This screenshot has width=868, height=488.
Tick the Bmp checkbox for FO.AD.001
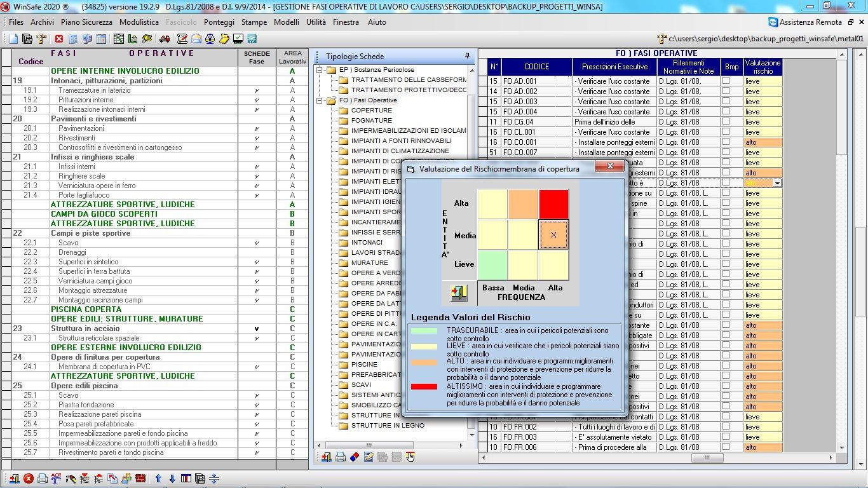coord(726,81)
